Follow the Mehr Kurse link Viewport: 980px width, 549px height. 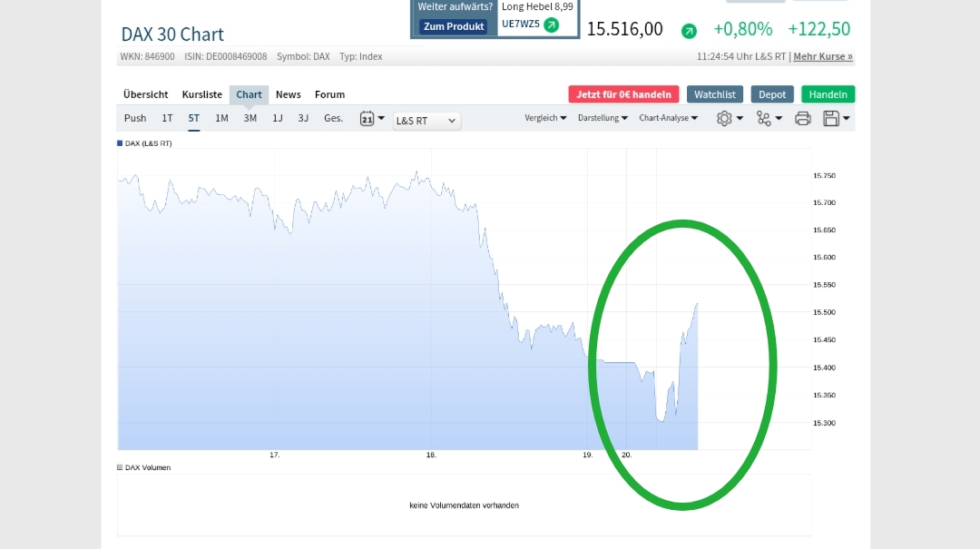click(x=822, y=56)
